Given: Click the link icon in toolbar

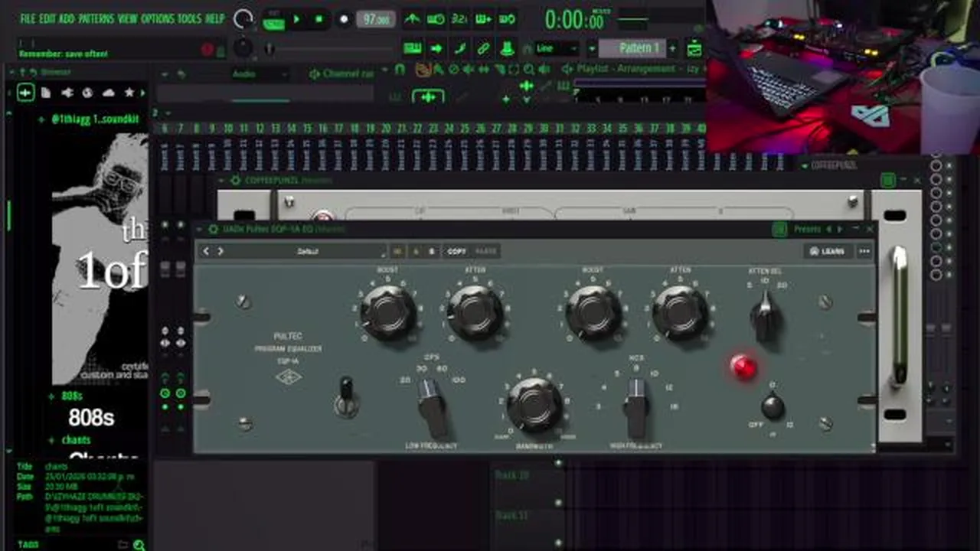Looking at the screenshot, I should 483,48.
